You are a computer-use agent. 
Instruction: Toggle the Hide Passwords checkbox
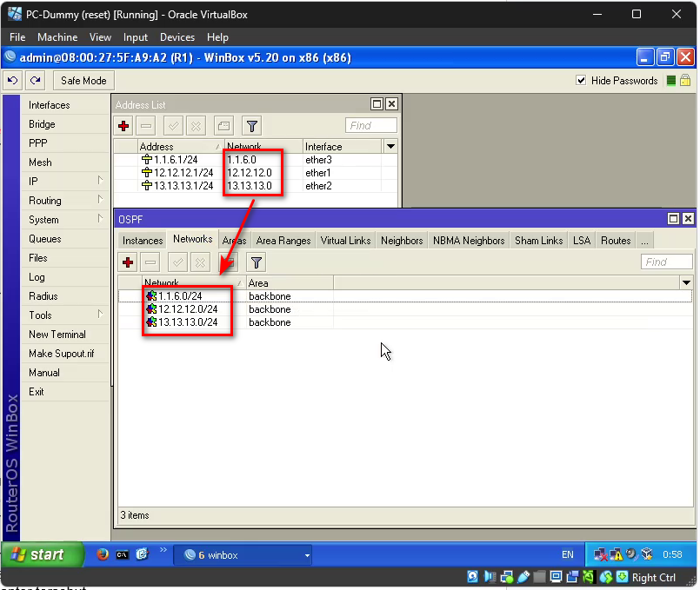tap(581, 81)
